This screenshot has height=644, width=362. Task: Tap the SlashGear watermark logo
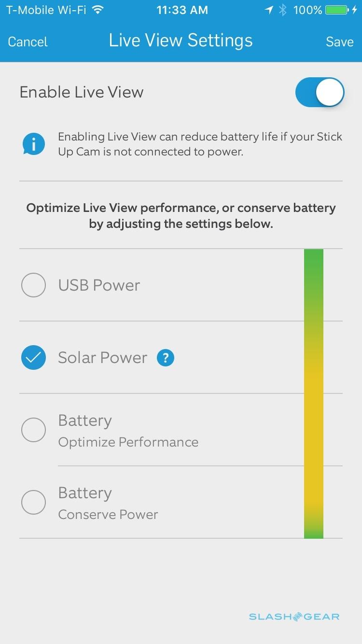click(x=294, y=616)
